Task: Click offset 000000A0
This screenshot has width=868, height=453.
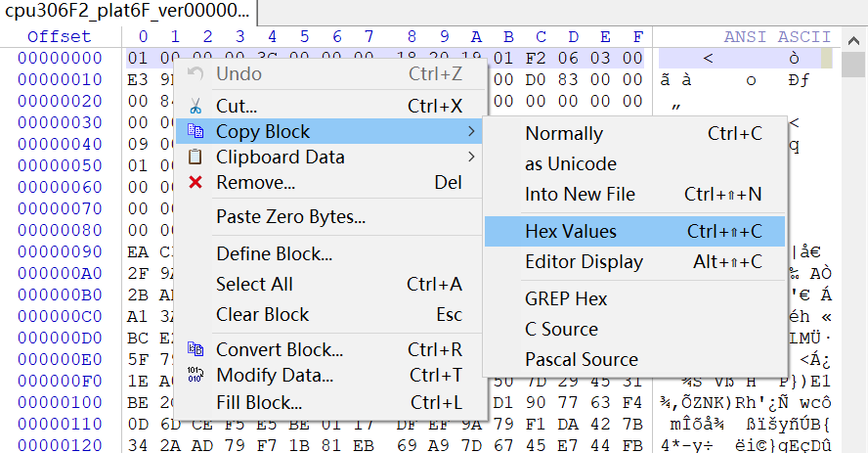Action: [60, 274]
